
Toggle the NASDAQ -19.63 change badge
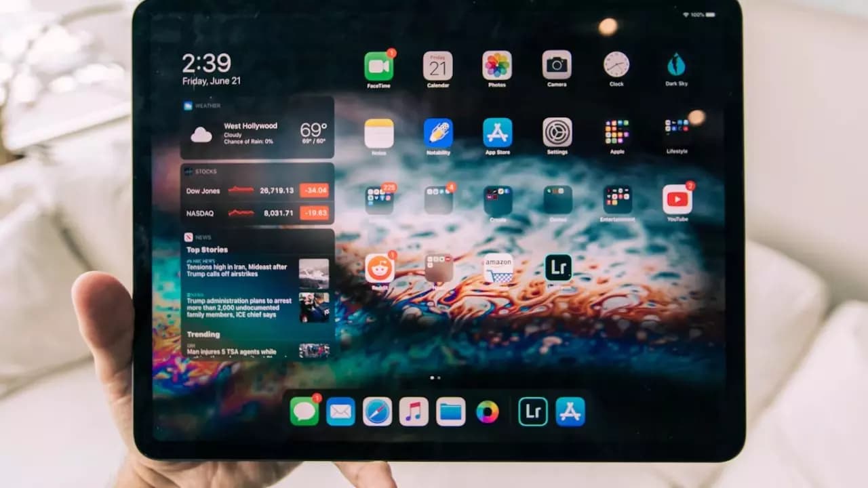315,213
